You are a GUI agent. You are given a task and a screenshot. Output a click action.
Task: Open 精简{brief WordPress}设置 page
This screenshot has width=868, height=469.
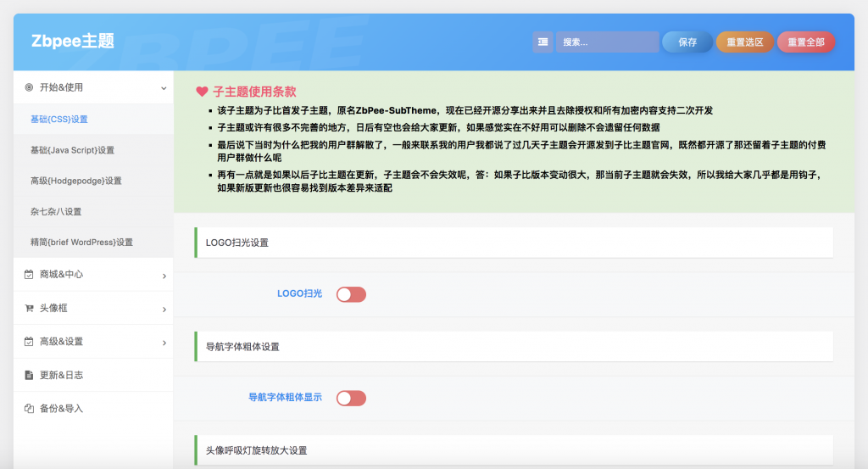(81, 242)
